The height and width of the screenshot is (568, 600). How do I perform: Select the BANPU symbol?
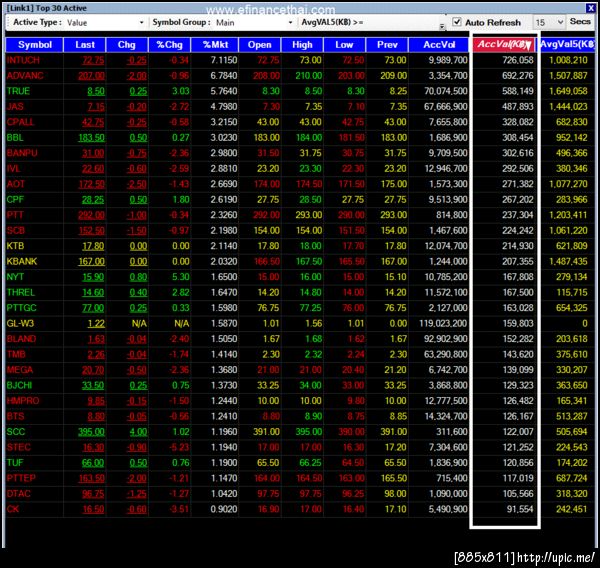(x=22, y=153)
